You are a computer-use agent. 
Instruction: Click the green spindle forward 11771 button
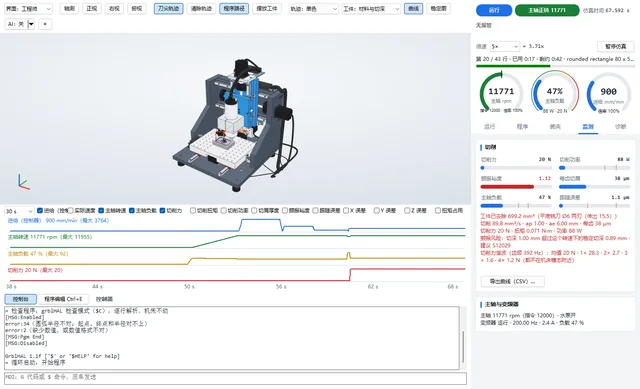click(x=547, y=10)
